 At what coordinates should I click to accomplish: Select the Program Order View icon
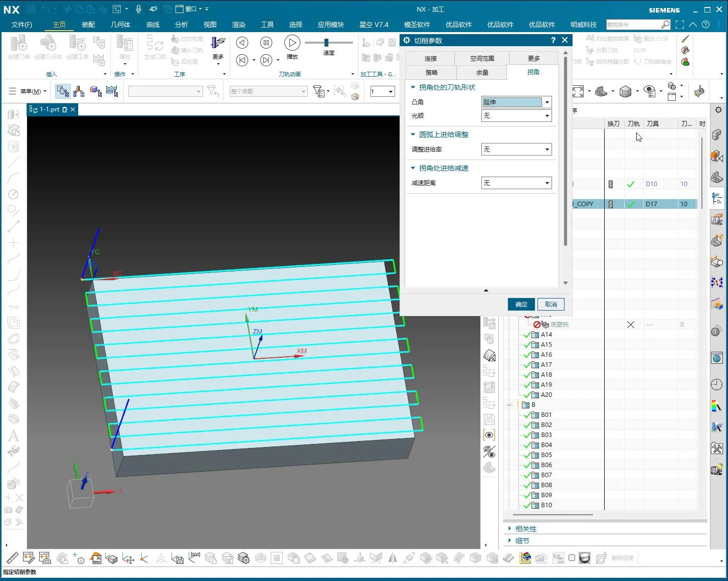(x=63, y=91)
